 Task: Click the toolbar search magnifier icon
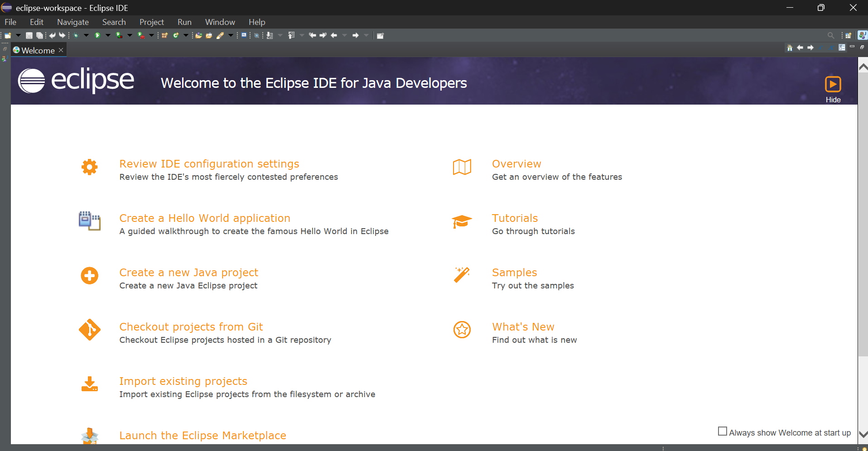coord(830,35)
